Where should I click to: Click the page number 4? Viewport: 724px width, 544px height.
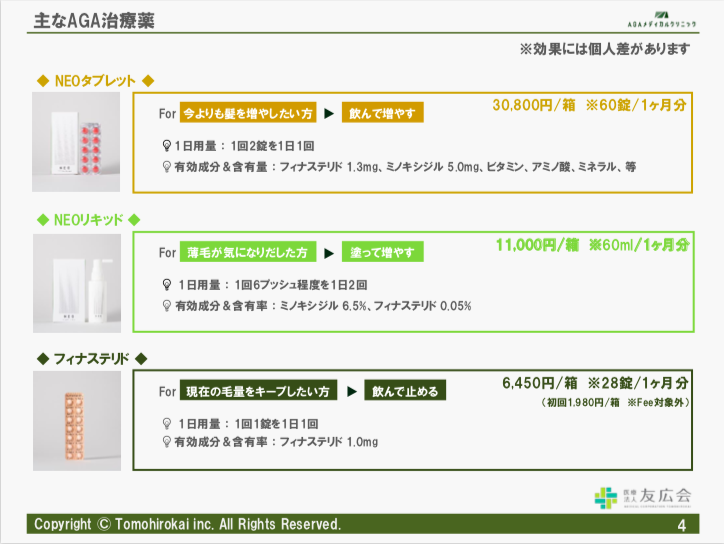682,525
